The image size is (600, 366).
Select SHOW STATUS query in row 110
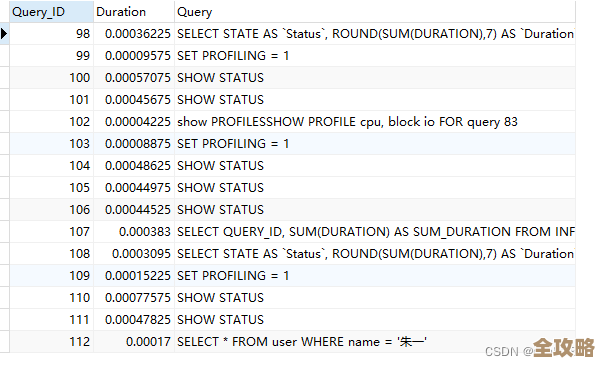point(220,298)
